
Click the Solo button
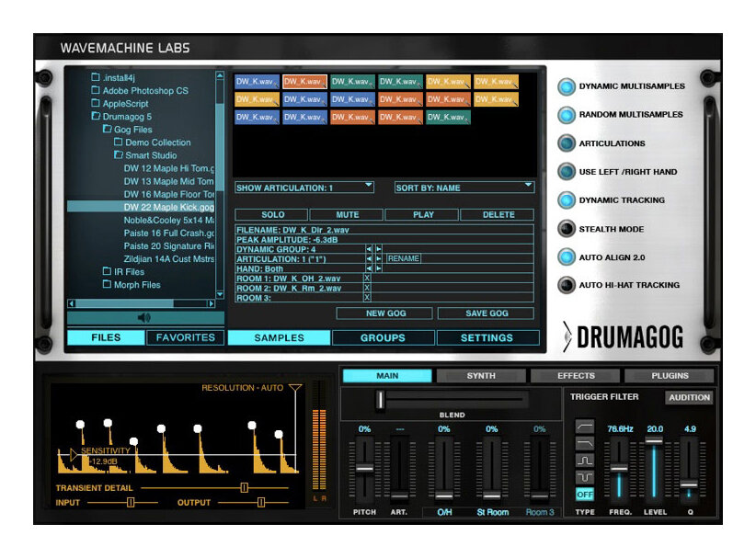pyautogui.click(x=272, y=214)
